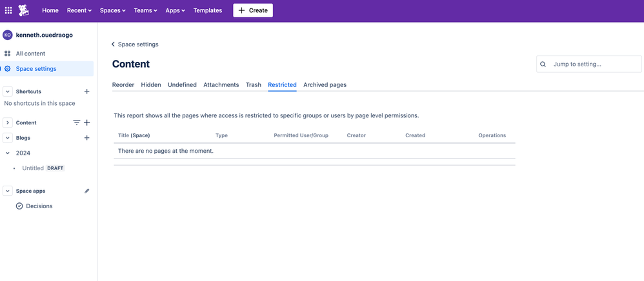Add a blog with plus icon
Image resolution: width=644 pixels, height=281 pixels.
tap(86, 138)
